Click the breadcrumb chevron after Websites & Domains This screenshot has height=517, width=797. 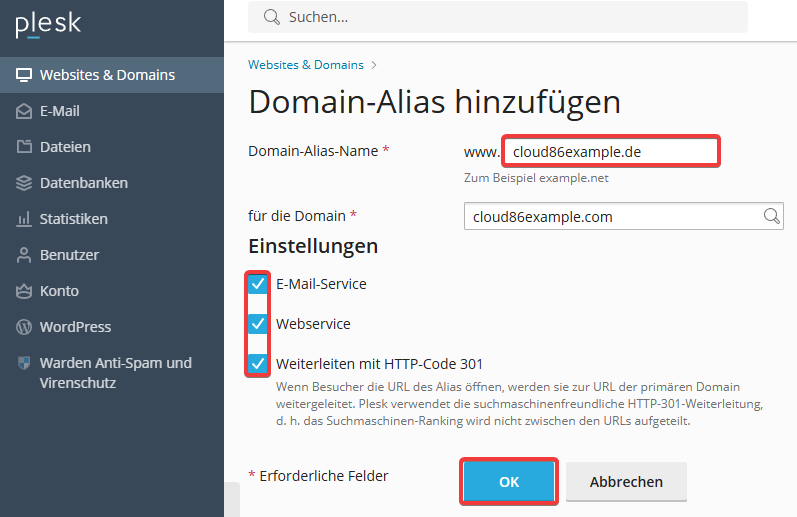[374, 65]
